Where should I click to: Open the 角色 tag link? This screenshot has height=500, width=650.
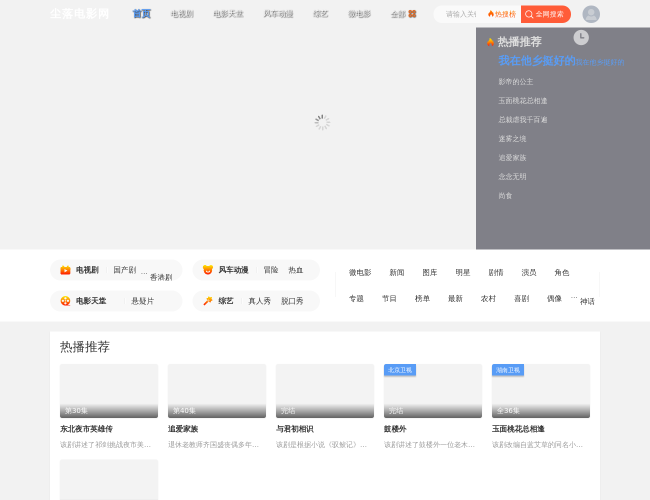tap(562, 272)
